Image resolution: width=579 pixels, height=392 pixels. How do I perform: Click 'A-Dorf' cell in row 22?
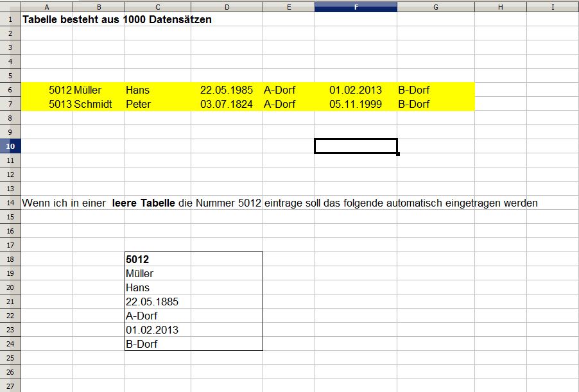158,316
